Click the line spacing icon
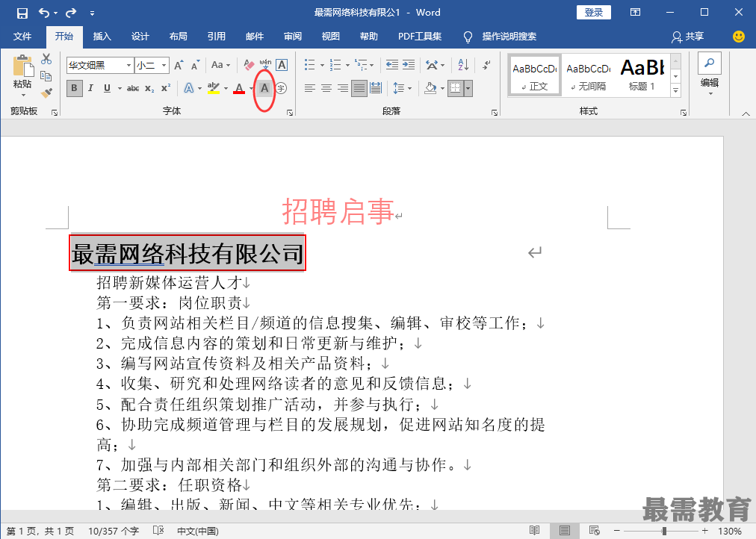This screenshot has width=756, height=539. coord(399,88)
